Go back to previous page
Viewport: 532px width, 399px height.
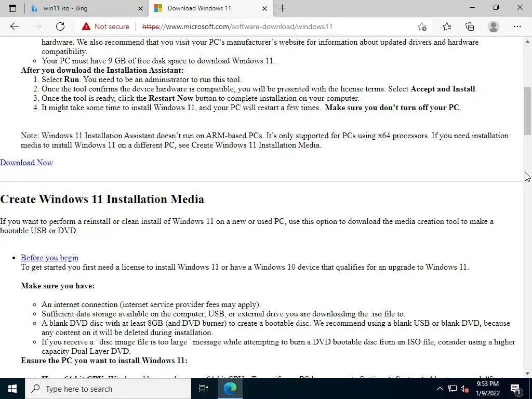point(14,26)
